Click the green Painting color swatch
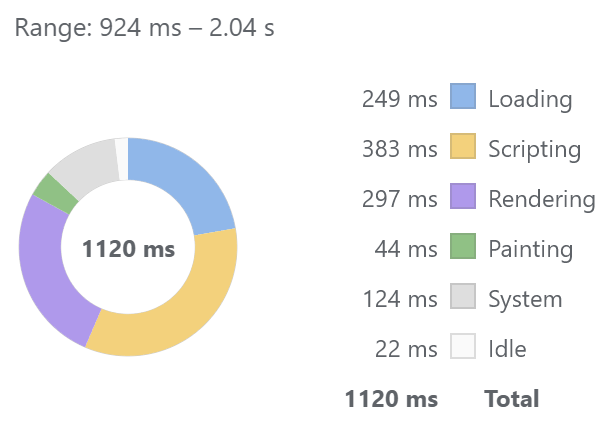Viewport: 614px width, 441px height. click(x=463, y=246)
